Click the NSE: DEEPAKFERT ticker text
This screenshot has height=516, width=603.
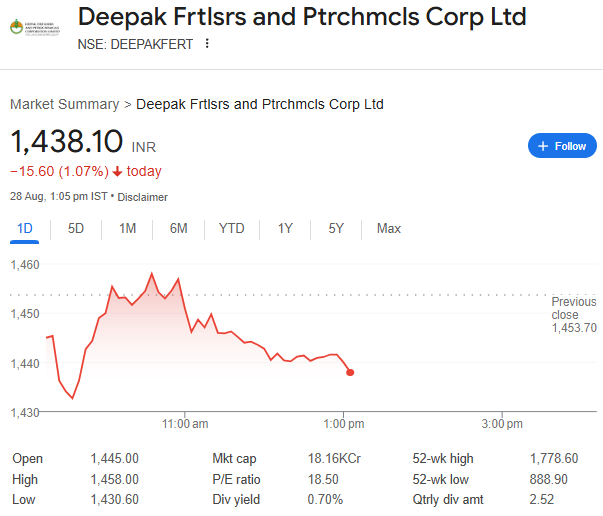pos(134,44)
